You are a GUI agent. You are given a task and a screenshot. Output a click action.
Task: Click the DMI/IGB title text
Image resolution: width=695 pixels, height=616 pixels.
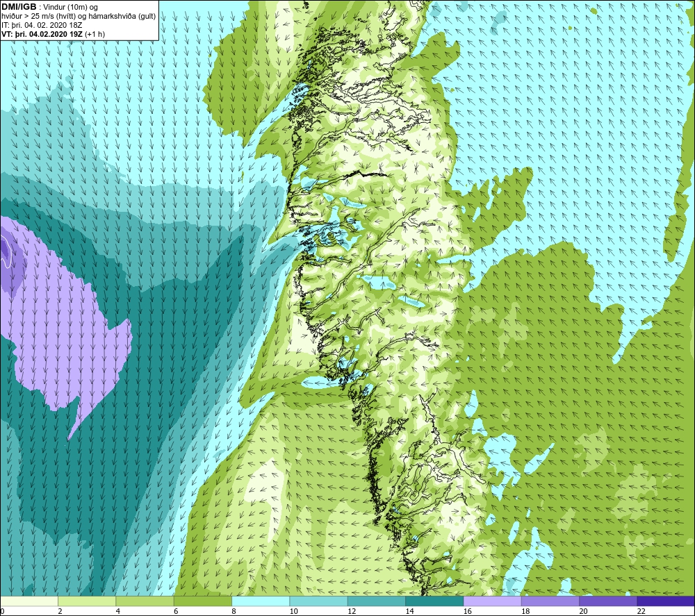pos(19,7)
